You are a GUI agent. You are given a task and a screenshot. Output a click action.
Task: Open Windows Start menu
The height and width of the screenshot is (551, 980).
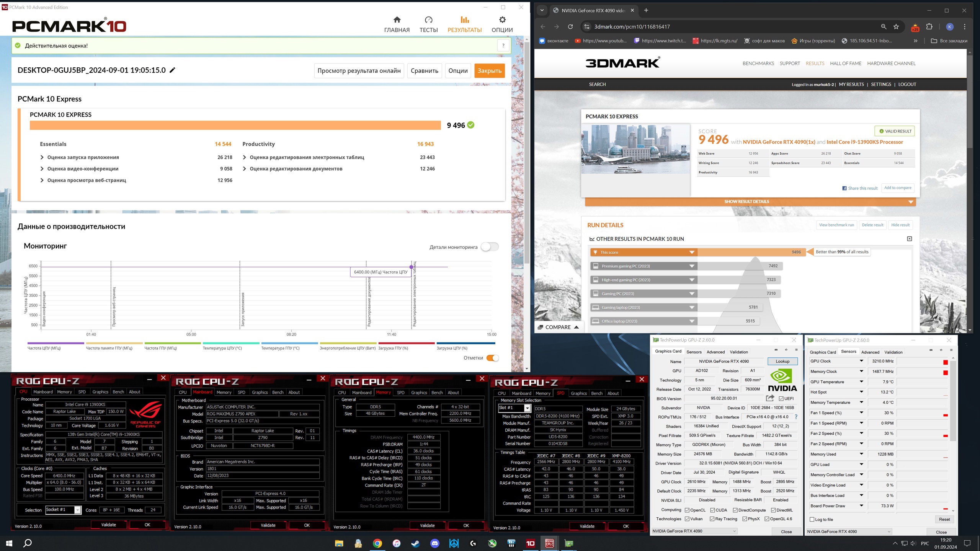click(x=9, y=543)
